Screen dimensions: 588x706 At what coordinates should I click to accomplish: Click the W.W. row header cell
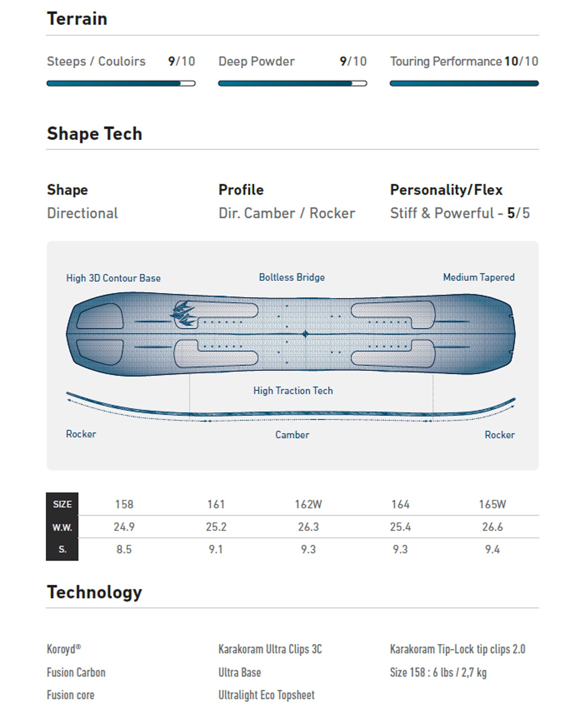click(62, 527)
